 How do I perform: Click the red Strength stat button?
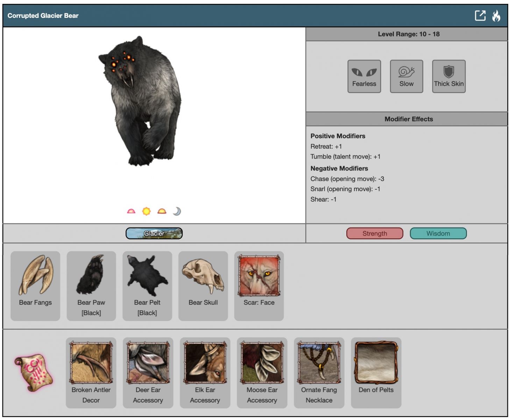(375, 233)
